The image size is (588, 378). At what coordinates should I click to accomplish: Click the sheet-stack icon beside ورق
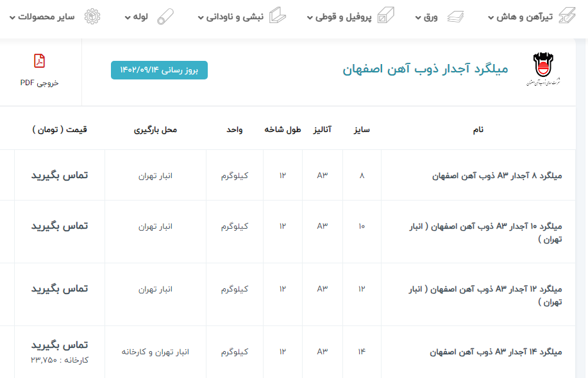(455, 16)
